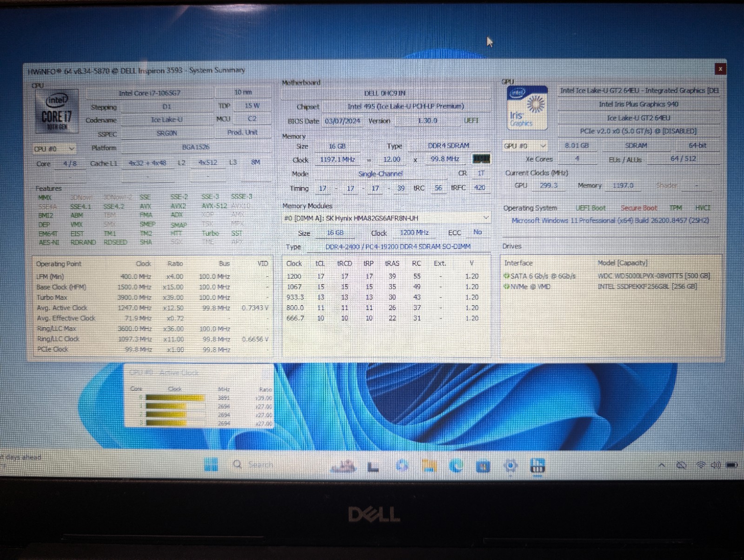Open the GPU #0 selector dropdown
744x560 pixels.
click(525, 146)
